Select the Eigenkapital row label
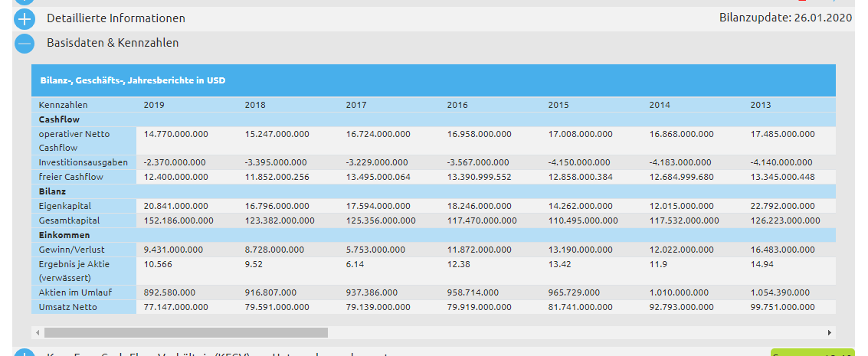 tap(64, 206)
